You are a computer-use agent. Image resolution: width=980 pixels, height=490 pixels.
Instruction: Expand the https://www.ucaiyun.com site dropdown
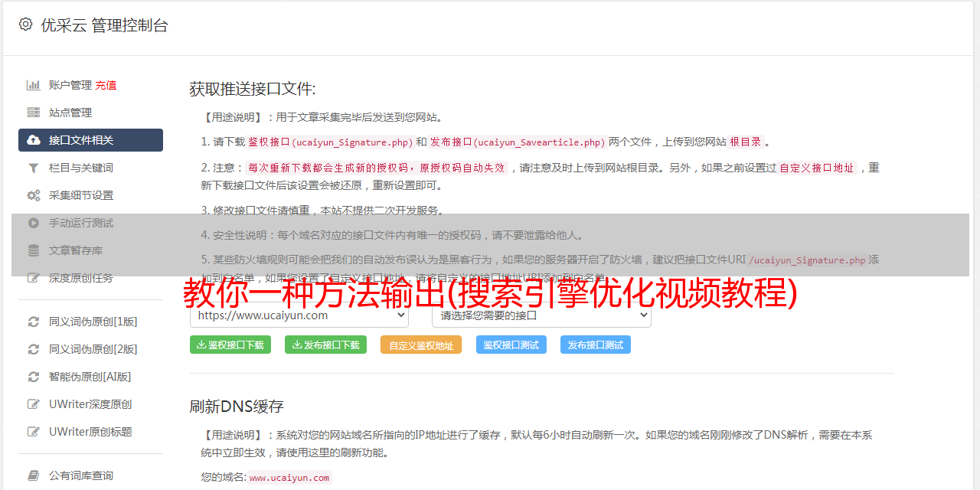299,315
